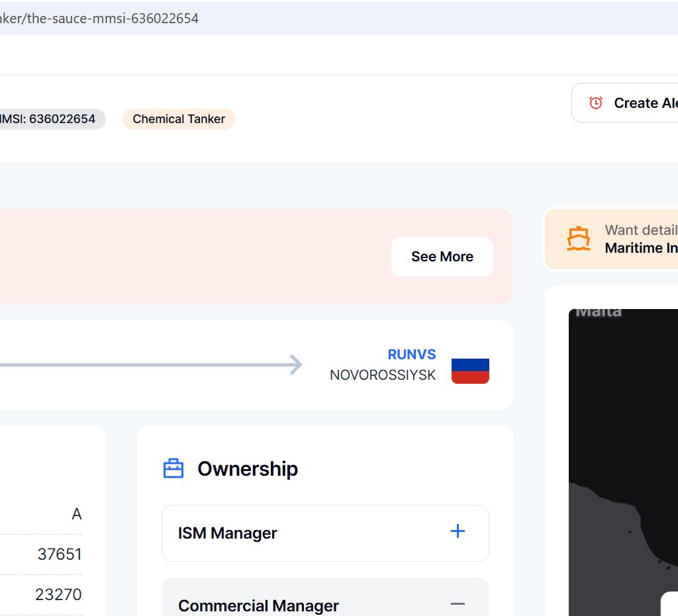Click the orange ship icon in banner

[x=579, y=239]
